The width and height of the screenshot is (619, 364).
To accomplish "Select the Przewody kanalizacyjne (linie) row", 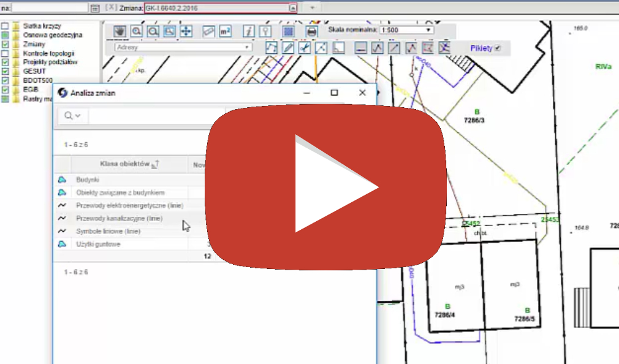I will [120, 218].
